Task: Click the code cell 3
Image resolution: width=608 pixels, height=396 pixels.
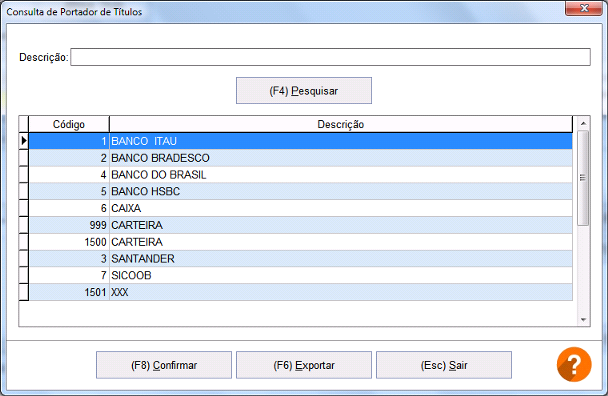Action: (x=69, y=258)
